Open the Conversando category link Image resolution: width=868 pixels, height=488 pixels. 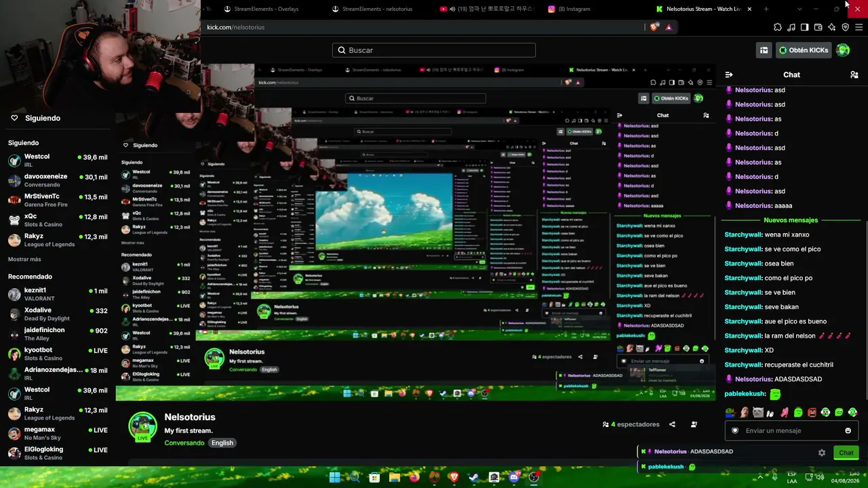coord(184,443)
